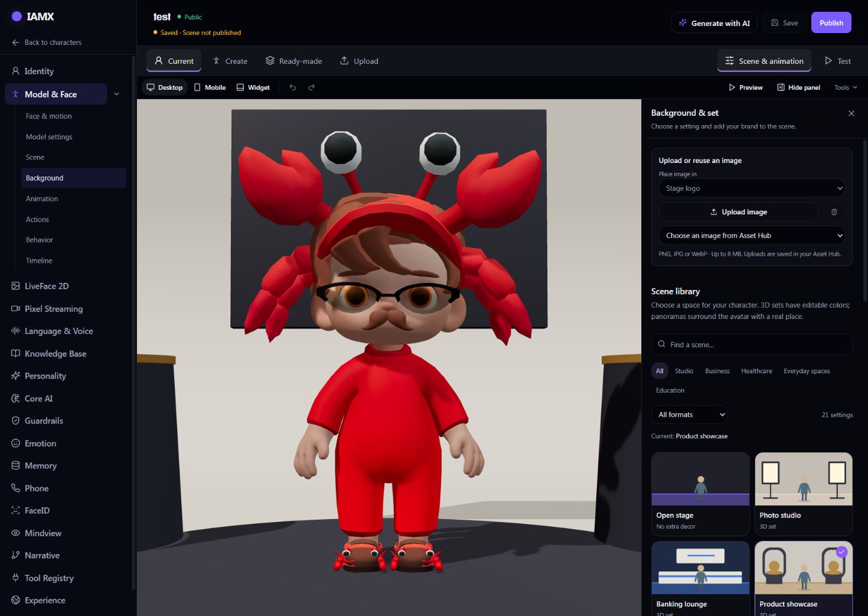Screen dimensions: 868x616
Task: Close the Background & set panel
Action: tap(851, 113)
